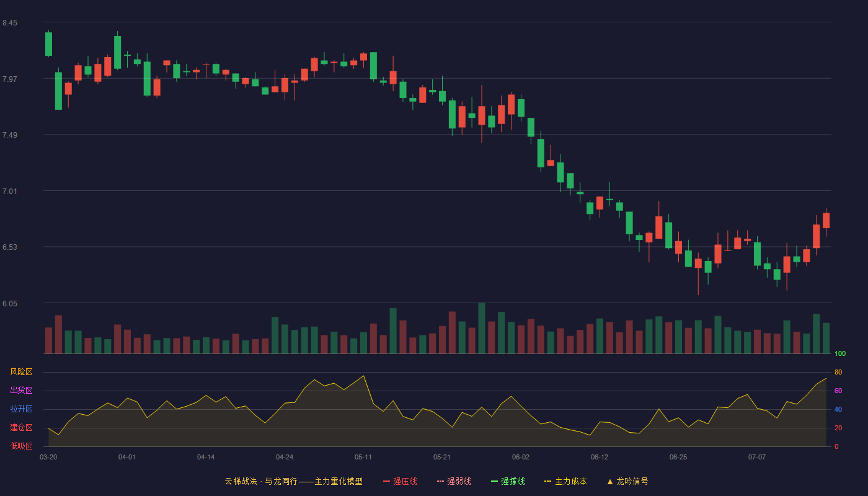The height and width of the screenshot is (496, 868).
Task: Select the 建仓区 zone label
Action: (22, 428)
